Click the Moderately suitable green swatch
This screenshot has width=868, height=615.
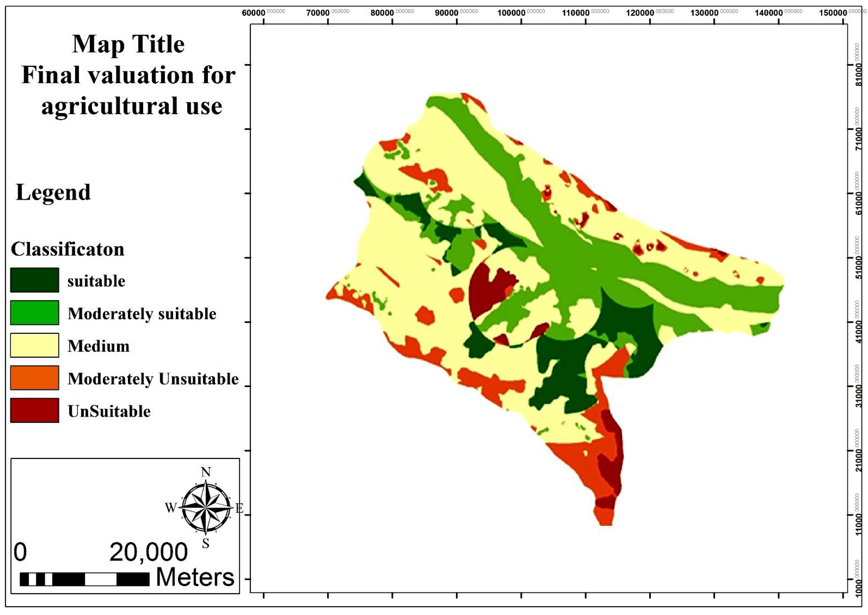[x=35, y=313]
